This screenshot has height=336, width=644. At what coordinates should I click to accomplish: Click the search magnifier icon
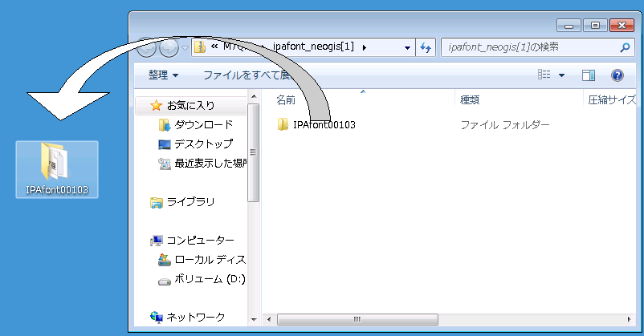625,47
